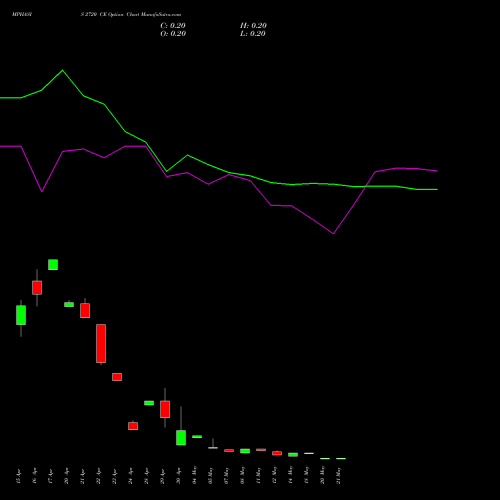This screenshot has width=500, height=500.
Task: Click the 04 May date label
Action: pyautogui.click(x=194, y=475)
